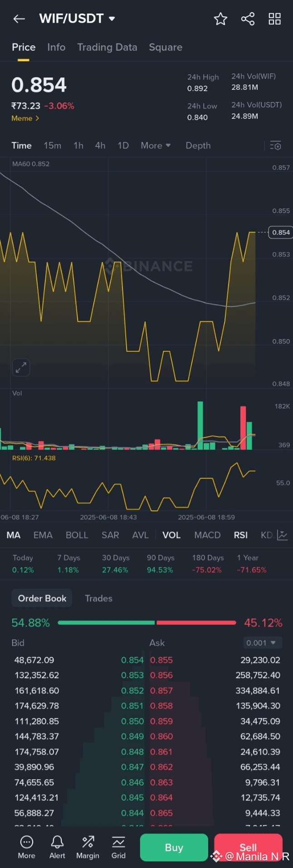The width and height of the screenshot is (293, 868).
Task: Set a price Alert
Action: click(57, 847)
